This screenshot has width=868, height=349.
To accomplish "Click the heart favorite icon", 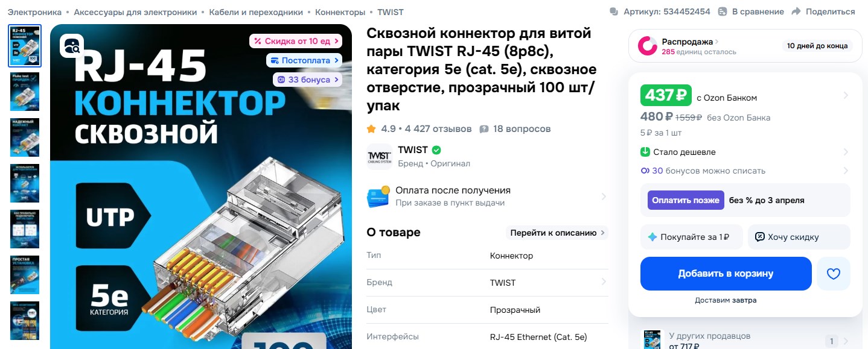I will (833, 274).
